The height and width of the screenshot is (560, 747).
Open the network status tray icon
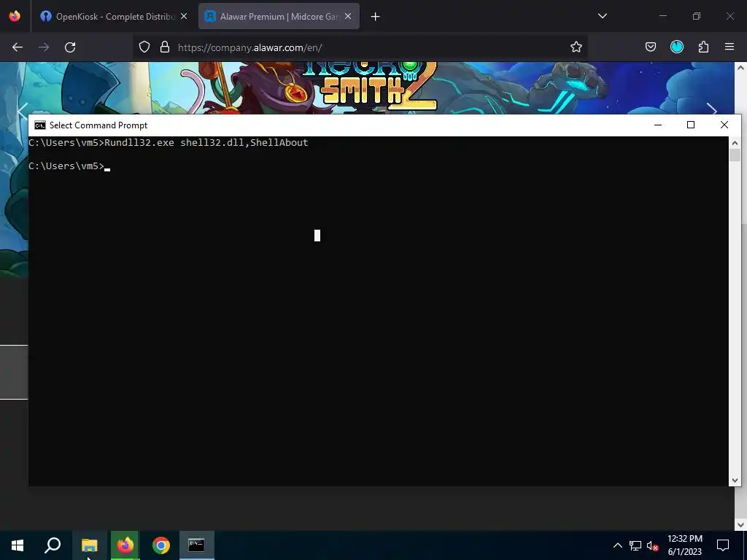tap(635, 545)
